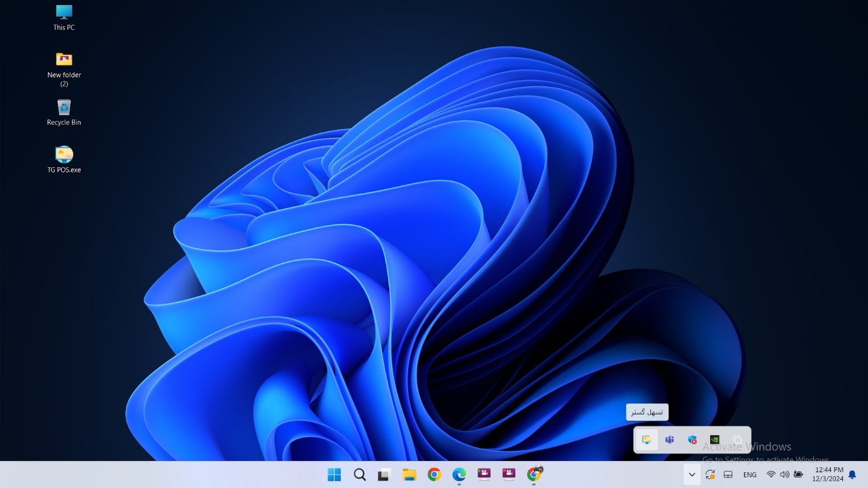The width and height of the screenshot is (868, 488).
Task: Click the Wi-Fi network icon
Action: tap(771, 475)
